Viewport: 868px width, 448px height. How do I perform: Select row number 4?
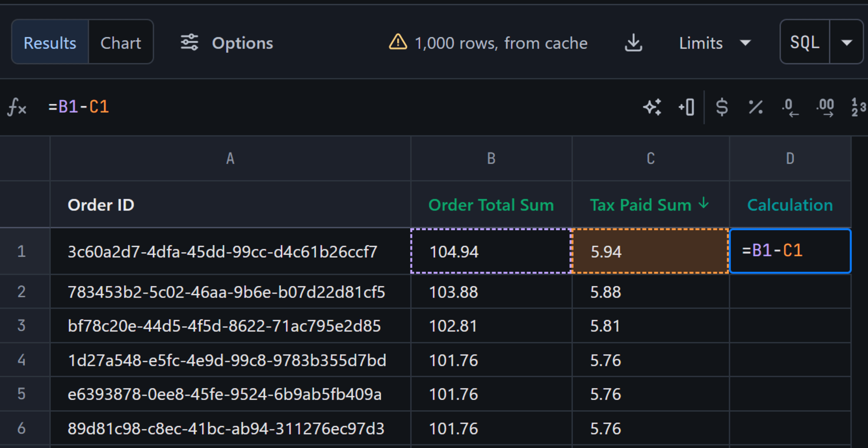point(22,360)
